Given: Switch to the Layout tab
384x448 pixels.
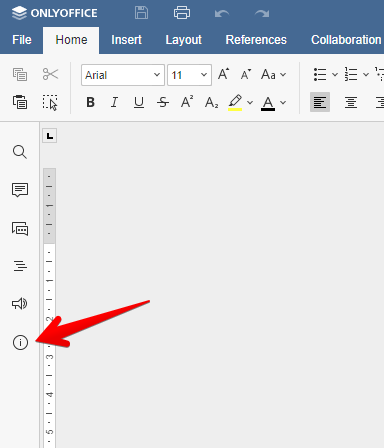Looking at the screenshot, I should point(184,40).
